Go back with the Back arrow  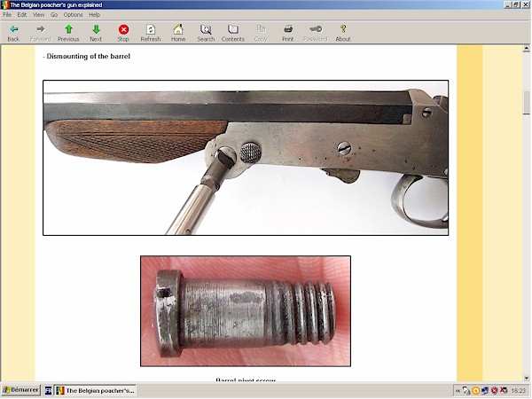(13, 33)
